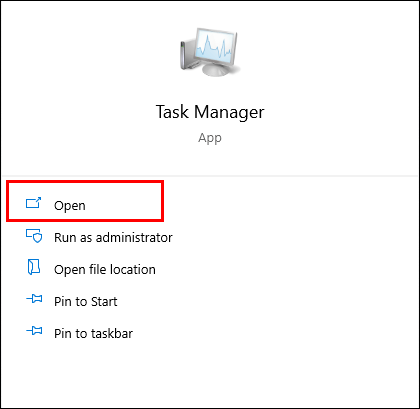Viewport: 420px width, 409px height.
Task: Click the App label under Task Manager
Action: pos(210,138)
